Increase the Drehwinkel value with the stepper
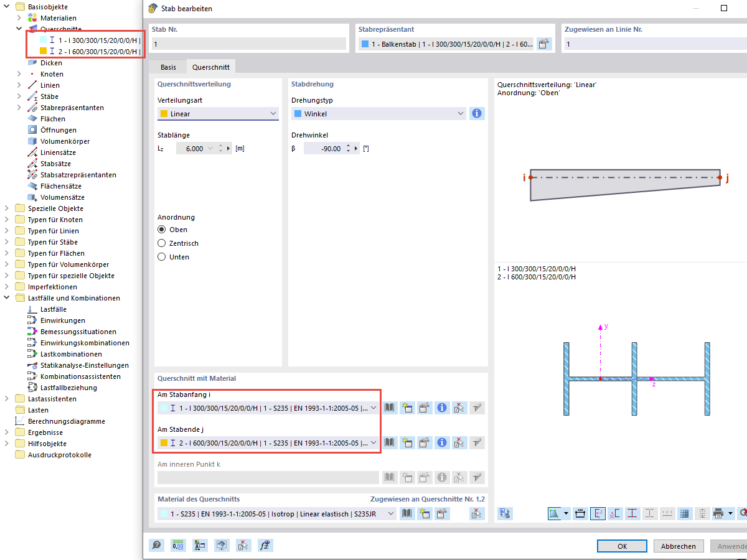The image size is (747, 560). (349, 146)
